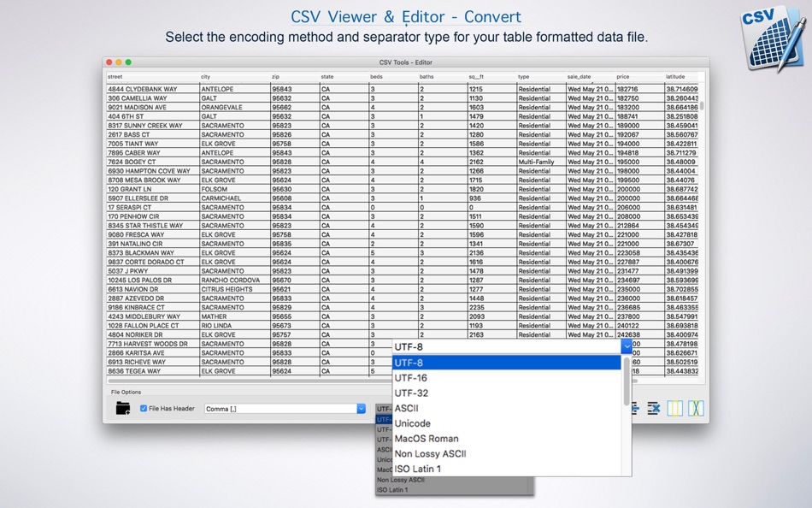Click the RANCHO CORDOVA city cell
This screenshot has height=508, width=812.
(235, 280)
